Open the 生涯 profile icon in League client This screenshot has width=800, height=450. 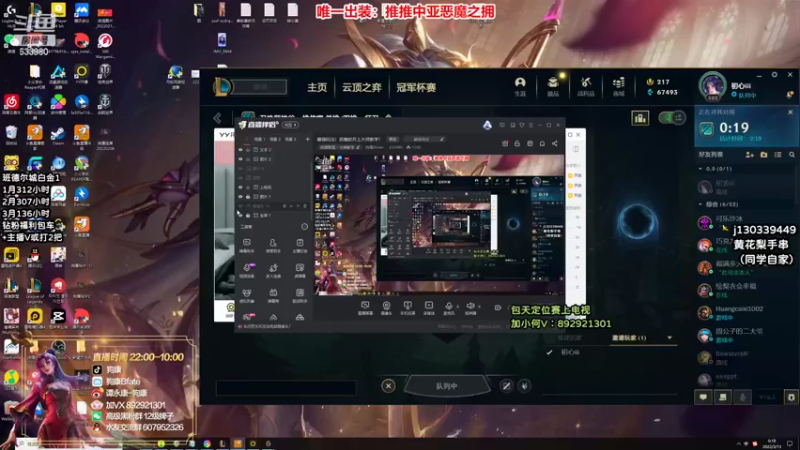click(520, 86)
